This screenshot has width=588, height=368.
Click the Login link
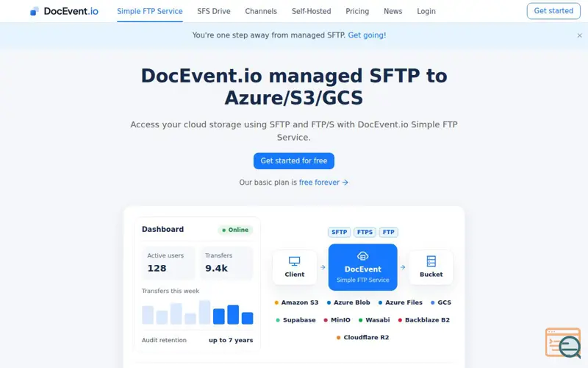(x=426, y=11)
